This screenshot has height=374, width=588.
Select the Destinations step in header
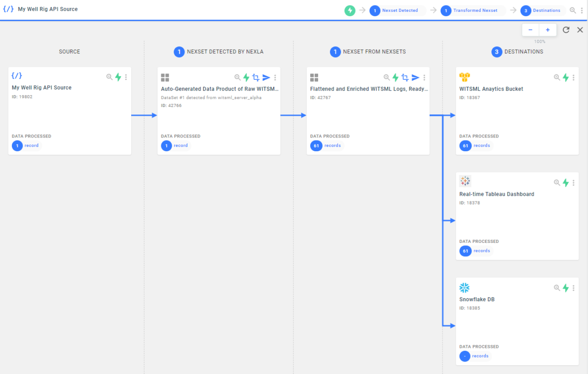pyautogui.click(x=541, y=10)
